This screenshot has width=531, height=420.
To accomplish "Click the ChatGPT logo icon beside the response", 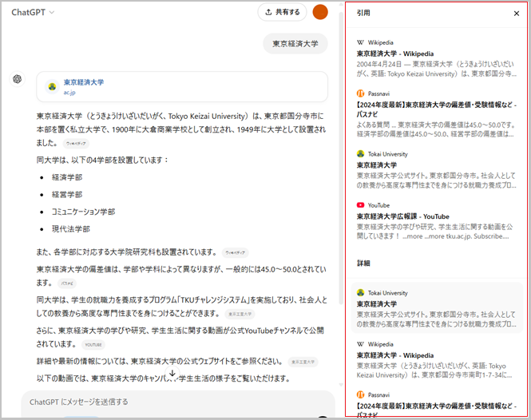I will pyautogui.click(x=18, y=79).
